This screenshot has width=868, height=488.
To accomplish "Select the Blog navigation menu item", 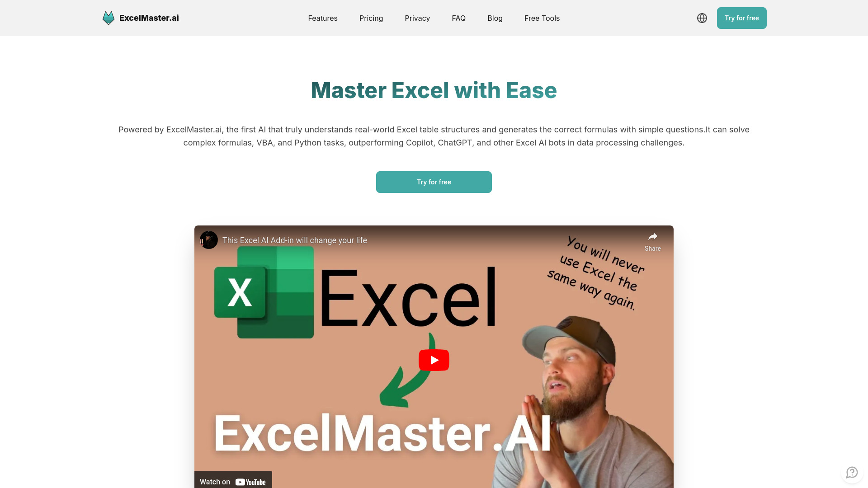I will (495, 18).
